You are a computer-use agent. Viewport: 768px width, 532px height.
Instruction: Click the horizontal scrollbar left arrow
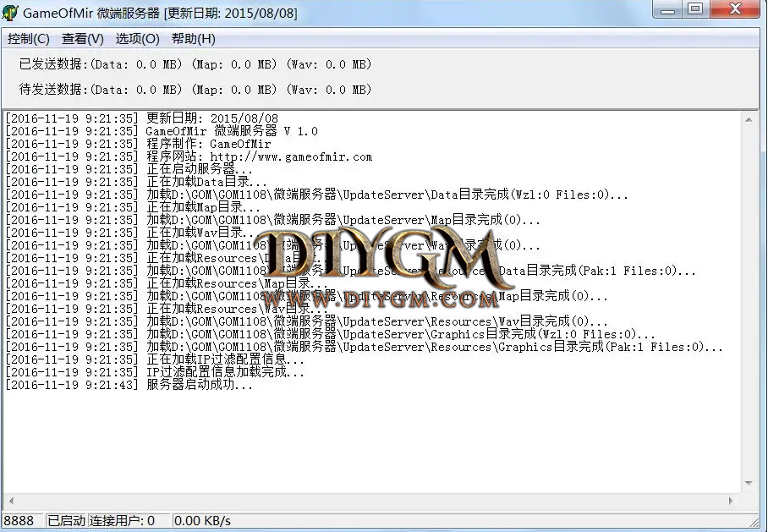[x=11, y=501]
